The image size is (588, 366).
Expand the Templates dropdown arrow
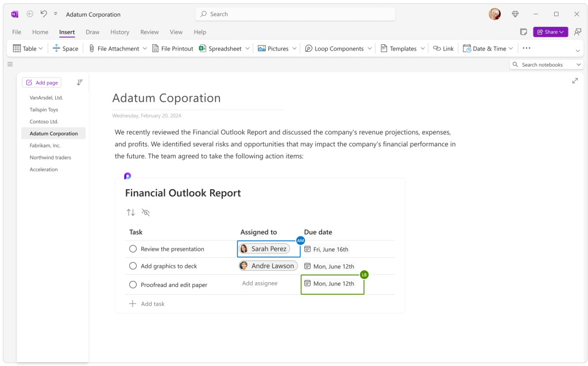pyautogui.click(x=423, y=48)
